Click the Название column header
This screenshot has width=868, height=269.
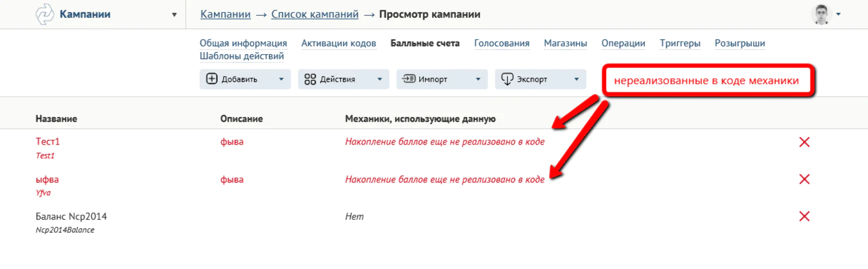coord(56,118)
